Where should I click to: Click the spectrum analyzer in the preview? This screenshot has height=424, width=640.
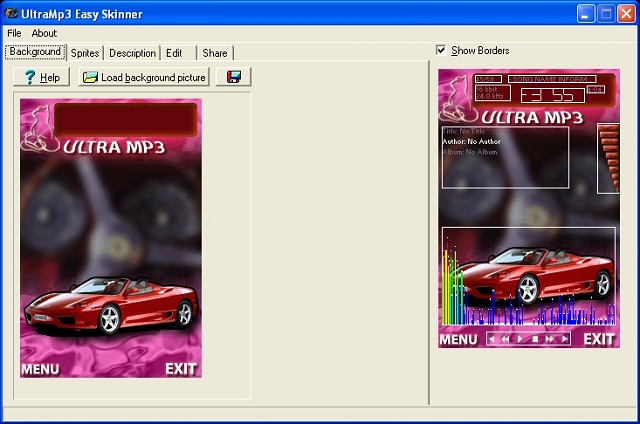[529, 276]
